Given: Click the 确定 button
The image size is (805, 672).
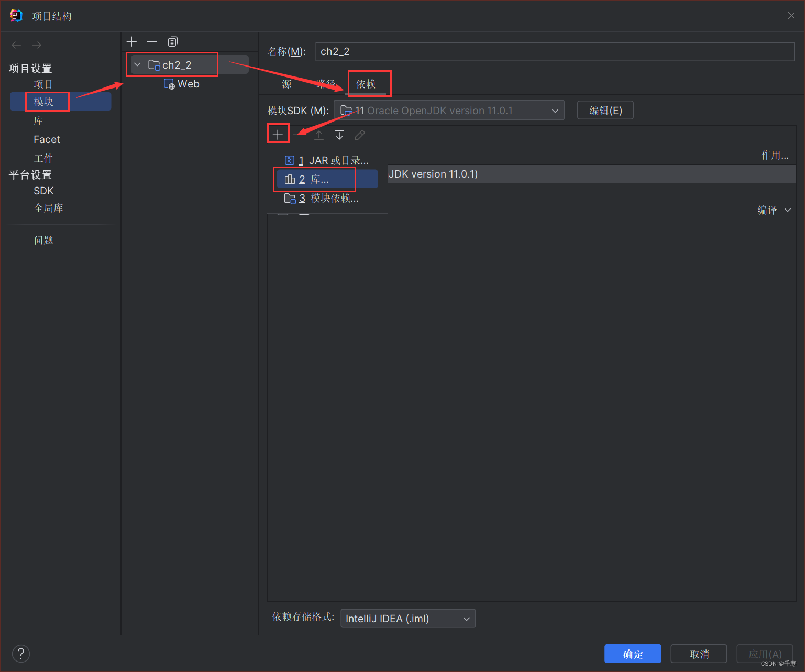Looking at the screenshot, I should (633, 654).
